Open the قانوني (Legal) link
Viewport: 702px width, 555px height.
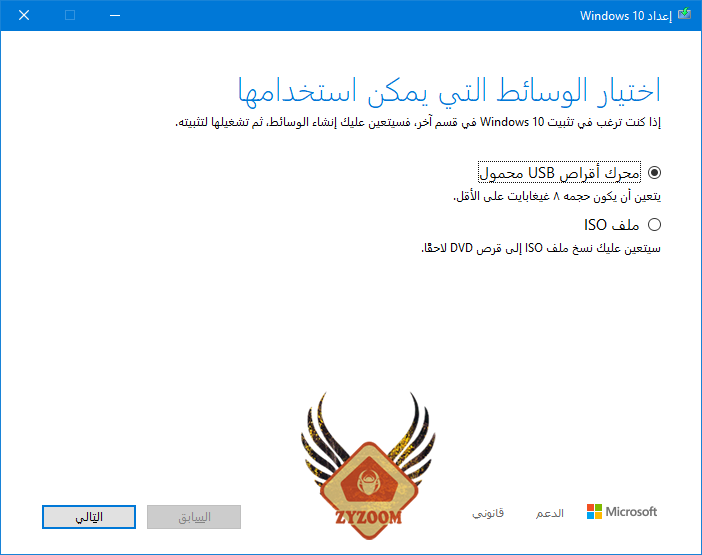[x=488, y=513]
